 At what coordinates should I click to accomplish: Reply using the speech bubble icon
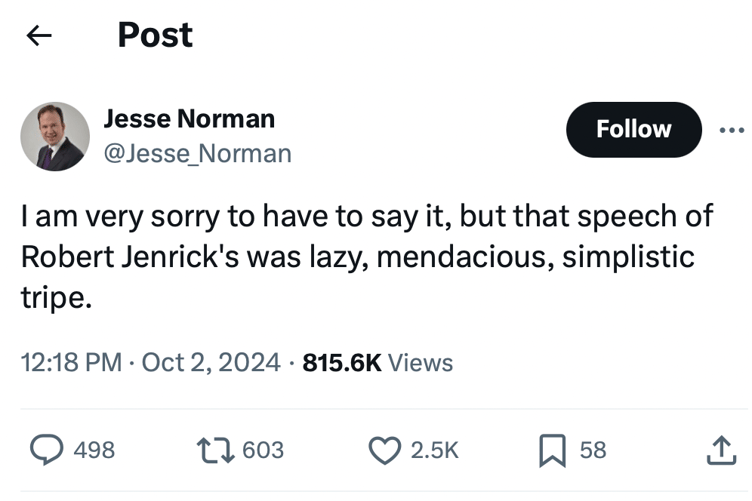[x=45, y=451]
